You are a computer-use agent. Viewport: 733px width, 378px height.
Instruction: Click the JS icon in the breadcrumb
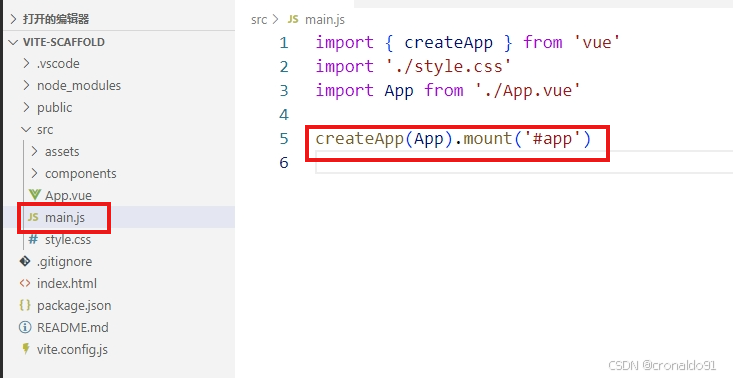point(293,19)
